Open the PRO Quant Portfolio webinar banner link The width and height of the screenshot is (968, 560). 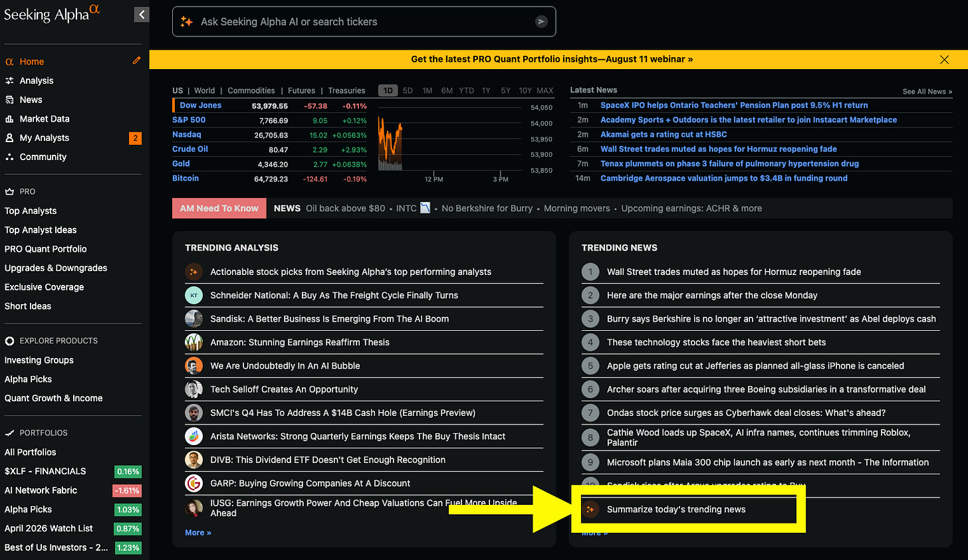pyautogui.click(x=552, y=59)
